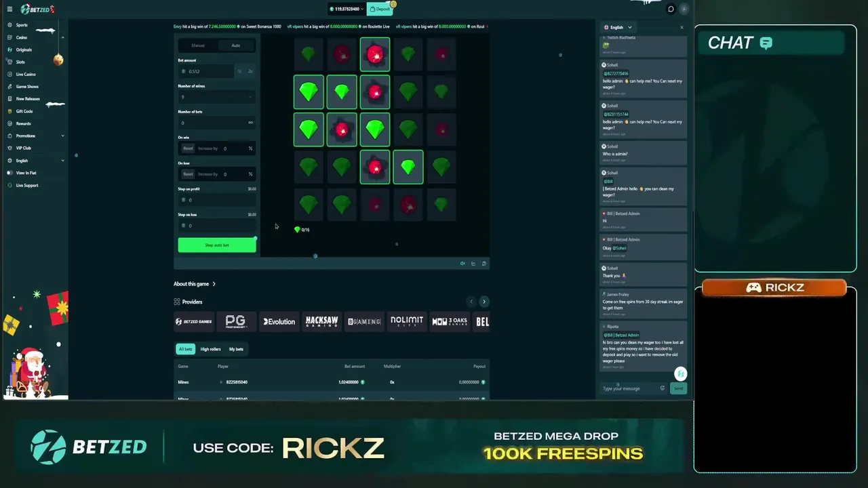
Task: Click the Deposit button
Action: 380,9
